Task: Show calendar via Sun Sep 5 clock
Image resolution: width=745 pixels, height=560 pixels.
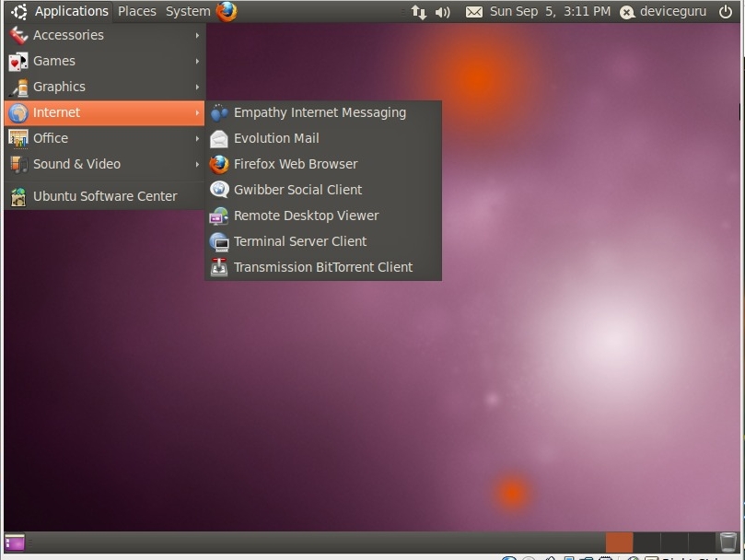Action: pyautogui.click(x=550, y=11)
